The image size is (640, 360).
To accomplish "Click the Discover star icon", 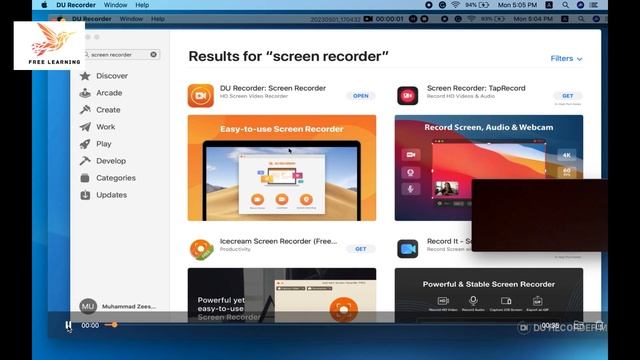I will [x=85, y=76].
